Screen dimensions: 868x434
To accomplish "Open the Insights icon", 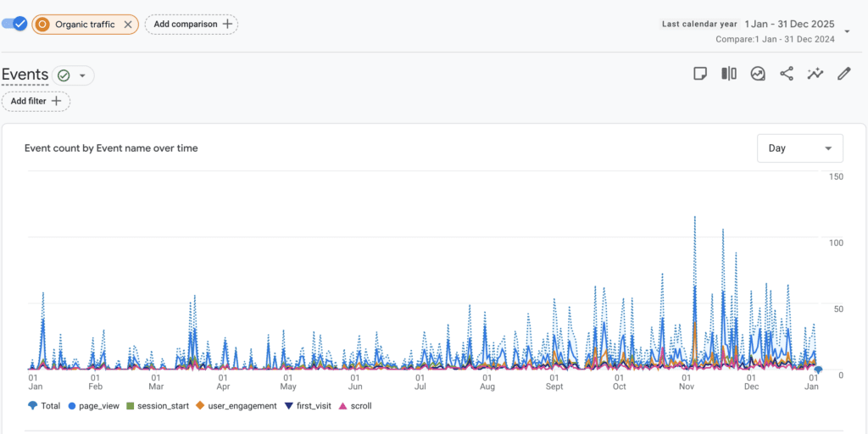I will pos(758,74).
